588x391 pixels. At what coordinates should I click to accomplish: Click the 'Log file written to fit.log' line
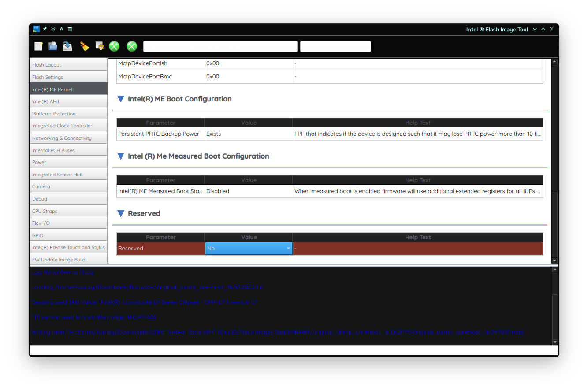[x=63, y=272]
